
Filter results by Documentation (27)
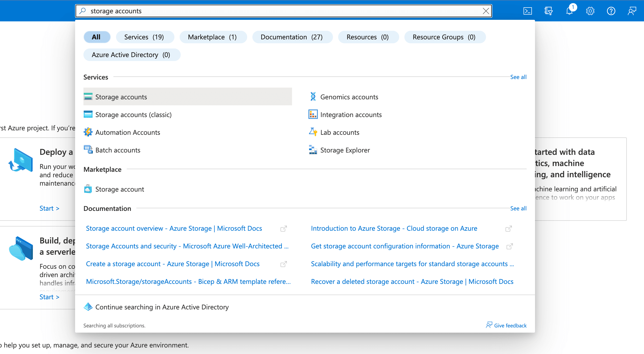coord(291,37)
